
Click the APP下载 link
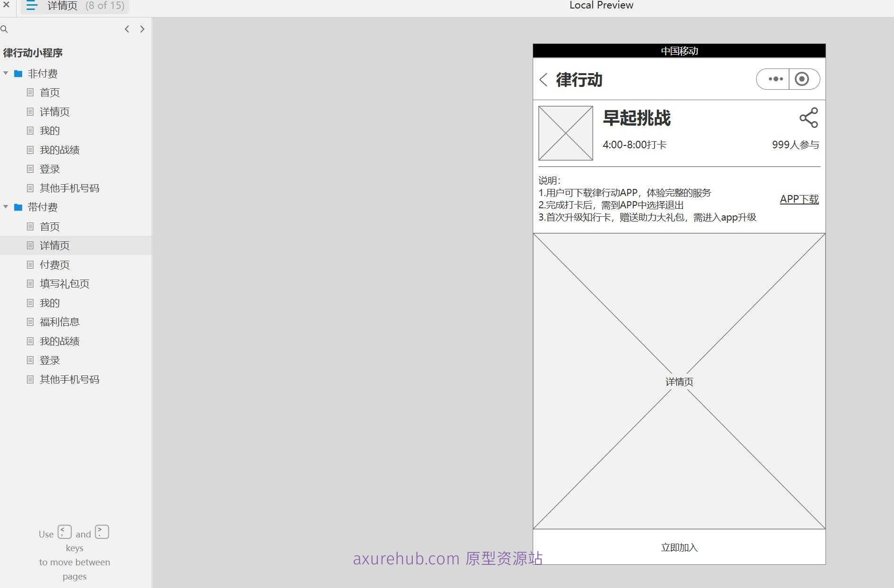pyautogui.click(x=799, y=199)
